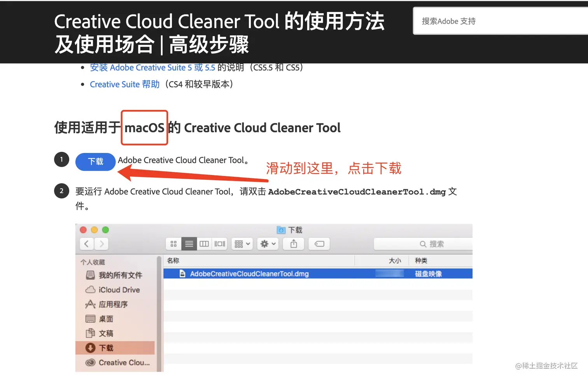This screenshot has height=380, width=588.
Task: Click the 磁盘映像 kind cell
Action: [x=428, y=274]
